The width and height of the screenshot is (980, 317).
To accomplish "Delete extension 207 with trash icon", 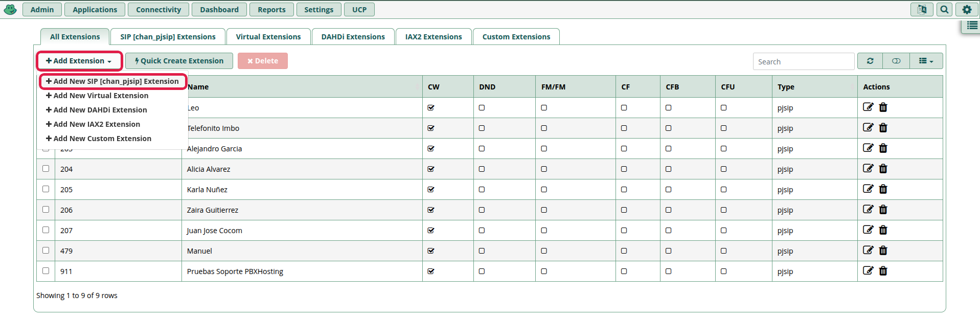I will [x=883, y=230].
